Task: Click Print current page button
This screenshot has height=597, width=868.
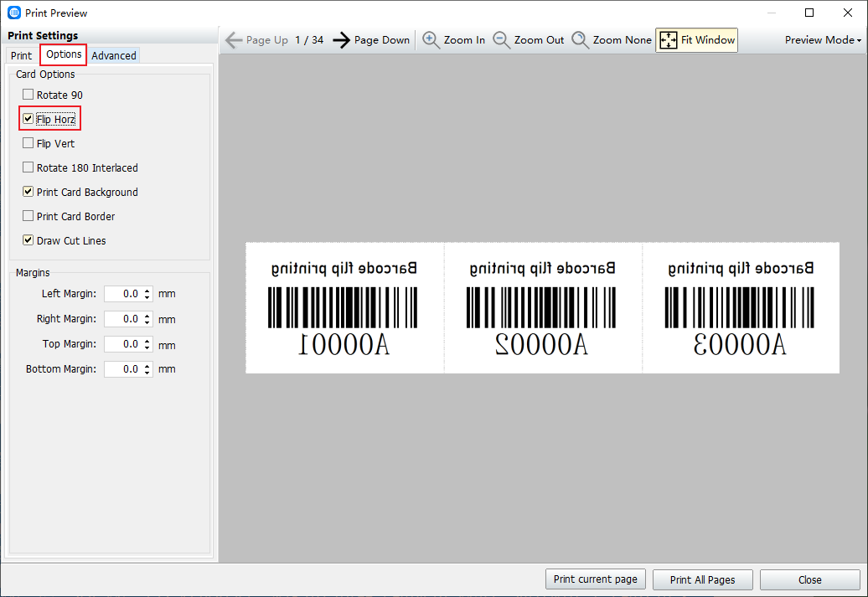Action: click(x=595, y=579)
